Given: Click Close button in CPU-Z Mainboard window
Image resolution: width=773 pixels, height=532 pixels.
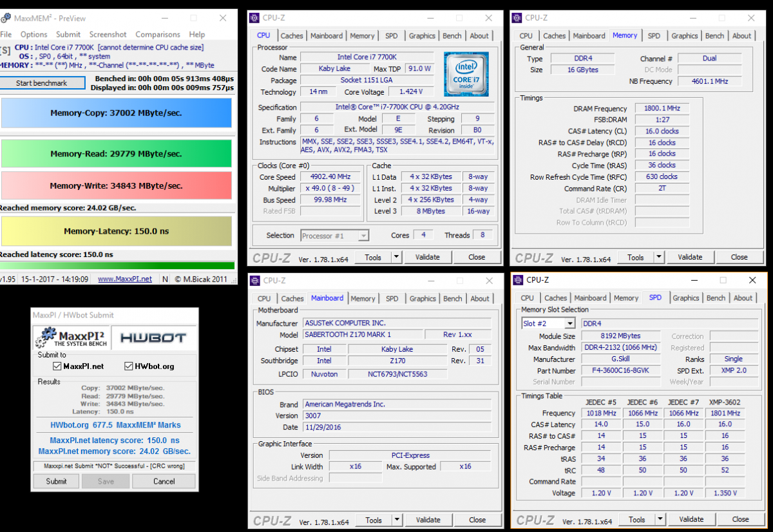Looking at the screenshot, I should click(477, 520).
